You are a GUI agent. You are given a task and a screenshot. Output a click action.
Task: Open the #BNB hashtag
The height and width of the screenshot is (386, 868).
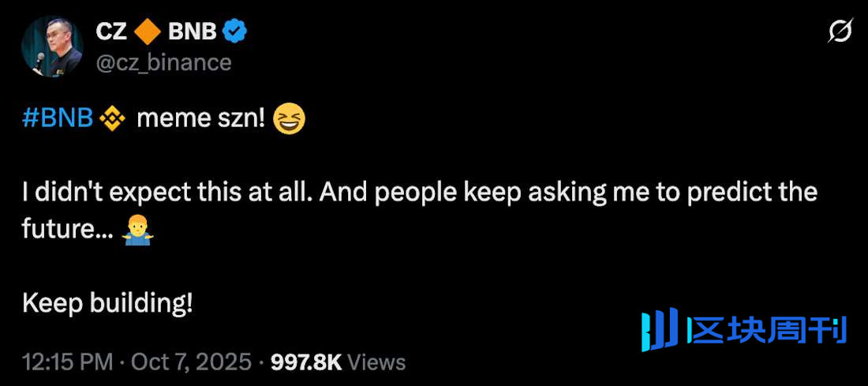58,119
